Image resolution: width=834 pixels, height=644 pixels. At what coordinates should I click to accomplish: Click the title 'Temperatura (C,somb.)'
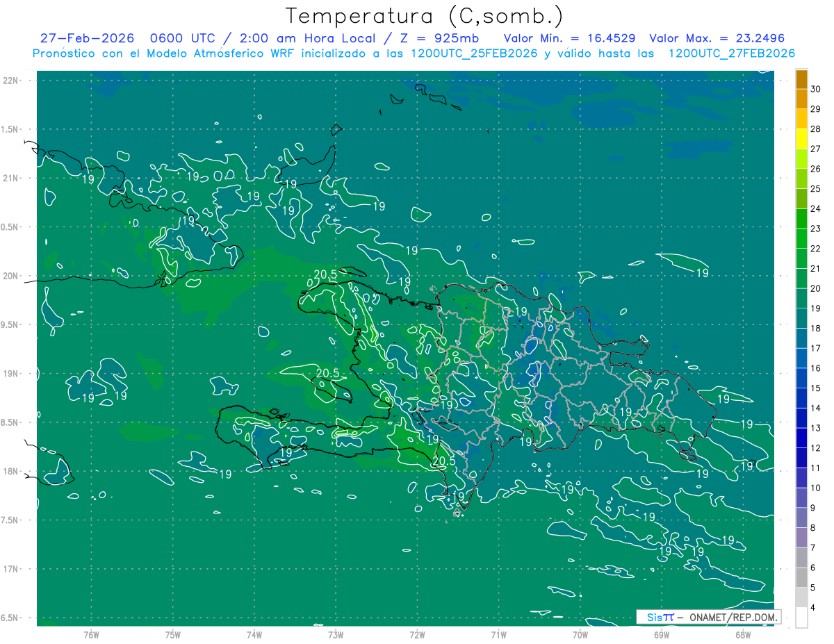[x=424, y=17]
